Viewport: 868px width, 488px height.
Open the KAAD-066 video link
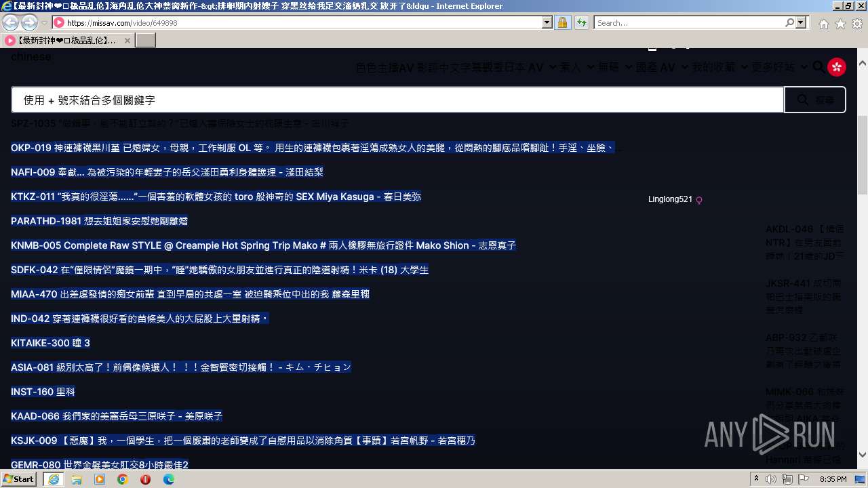point(117,416)
